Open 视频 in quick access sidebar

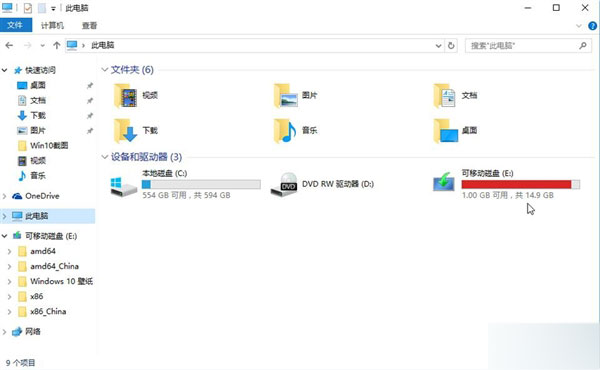click(38, 160)
